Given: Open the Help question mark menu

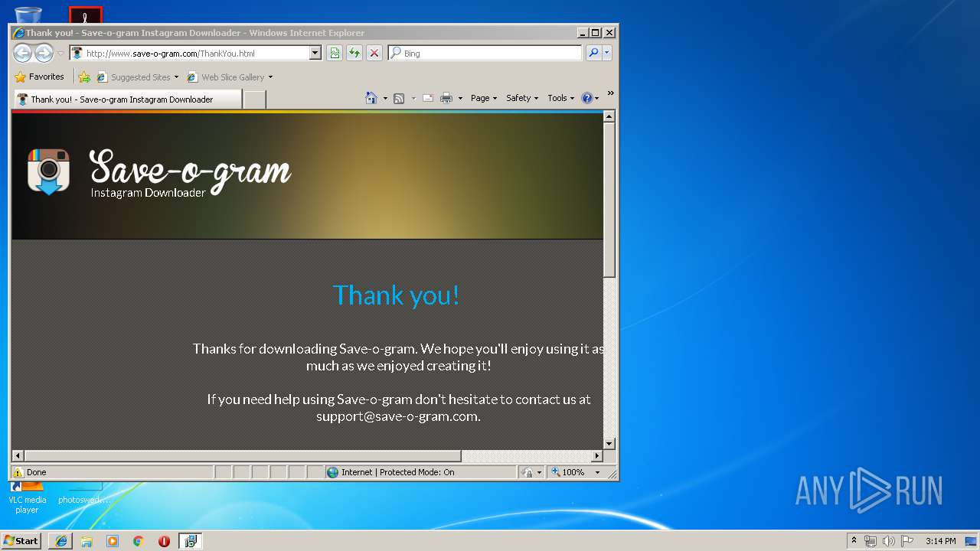Looking at the screenshot, I should 590,98.
